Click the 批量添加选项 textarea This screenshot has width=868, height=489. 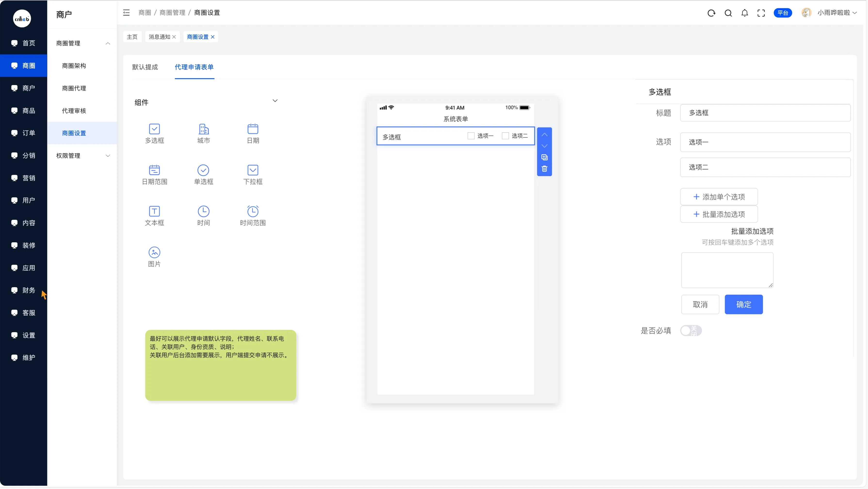pos(727,270)
